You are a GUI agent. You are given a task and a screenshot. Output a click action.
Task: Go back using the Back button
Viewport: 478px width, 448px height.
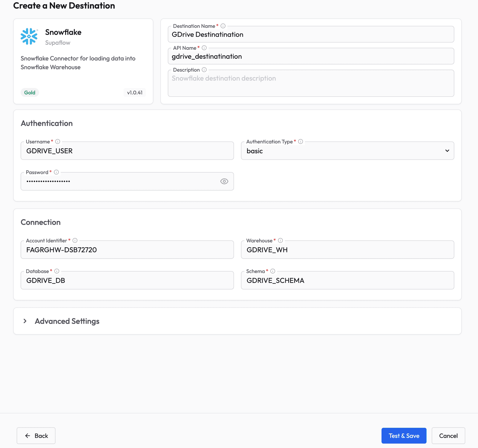[x=36, y=436]
